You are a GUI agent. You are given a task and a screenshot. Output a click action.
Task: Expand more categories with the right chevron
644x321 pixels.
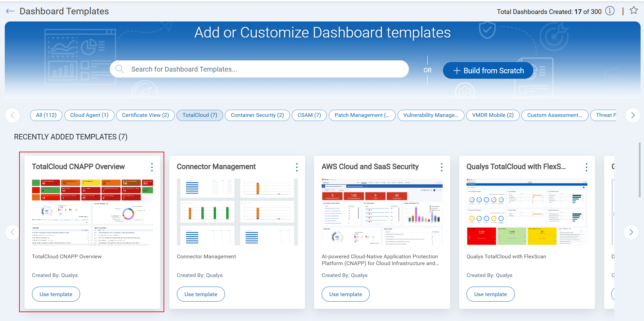[x=633, y=115]
